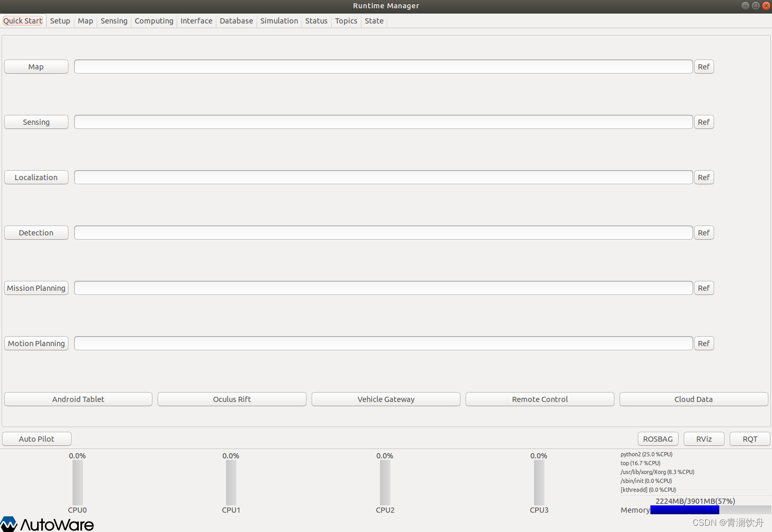This screenshot has height=532, width=772.
Task: Focus the Mission Planning path field
Action: (384, 288)
